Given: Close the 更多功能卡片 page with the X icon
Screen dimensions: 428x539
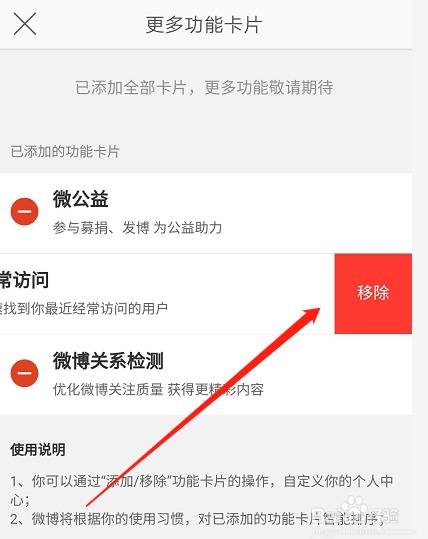Looking at the screenshot, I should tap(25, 24).
